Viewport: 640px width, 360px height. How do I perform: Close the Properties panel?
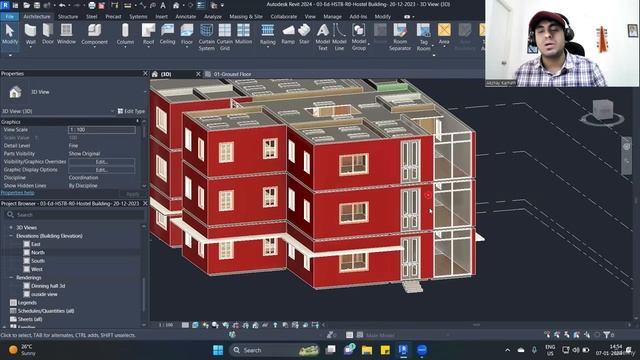pyautogui.click(x=145, y=73)
